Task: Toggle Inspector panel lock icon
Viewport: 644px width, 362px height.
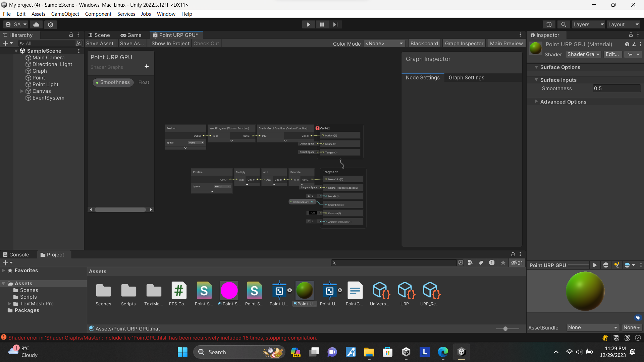Action: (631, 35)
